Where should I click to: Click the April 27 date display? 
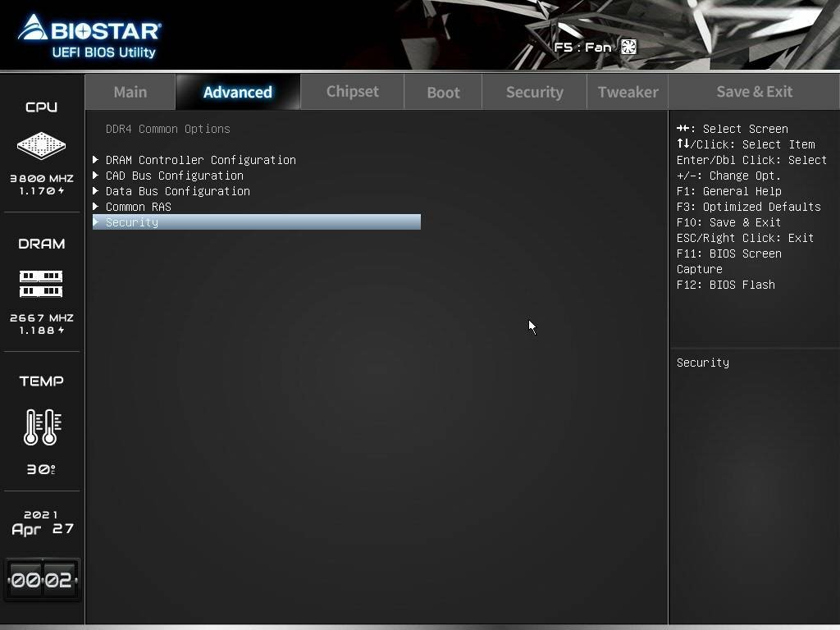41,523
